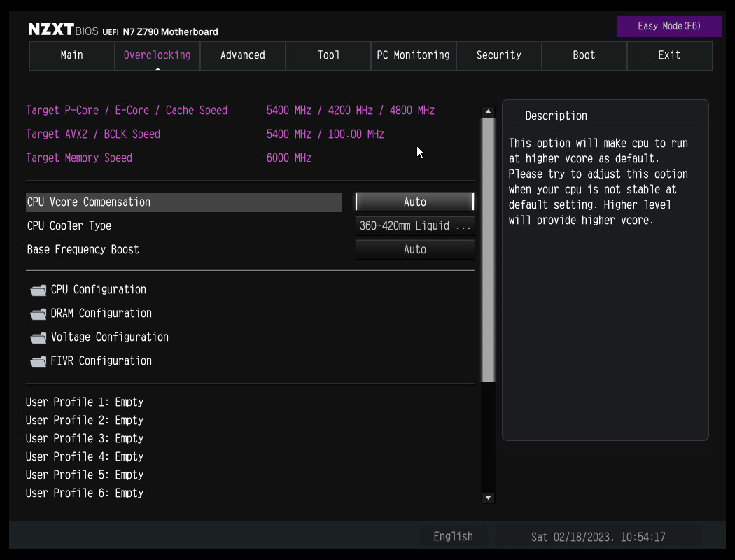Open CPU Vcore Compensation Auto dropdown

(414, 202)
